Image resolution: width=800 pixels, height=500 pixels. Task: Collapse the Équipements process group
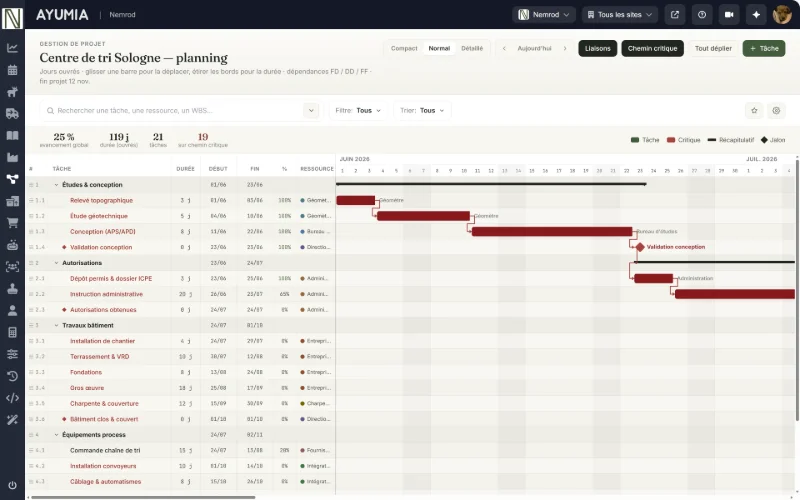point(57,435)
